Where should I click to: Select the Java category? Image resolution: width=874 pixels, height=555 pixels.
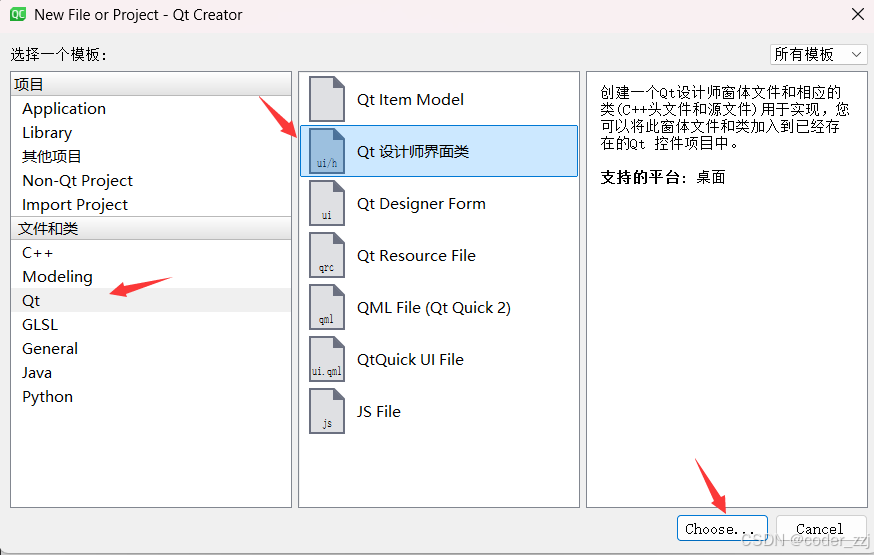tap(151, 372)
